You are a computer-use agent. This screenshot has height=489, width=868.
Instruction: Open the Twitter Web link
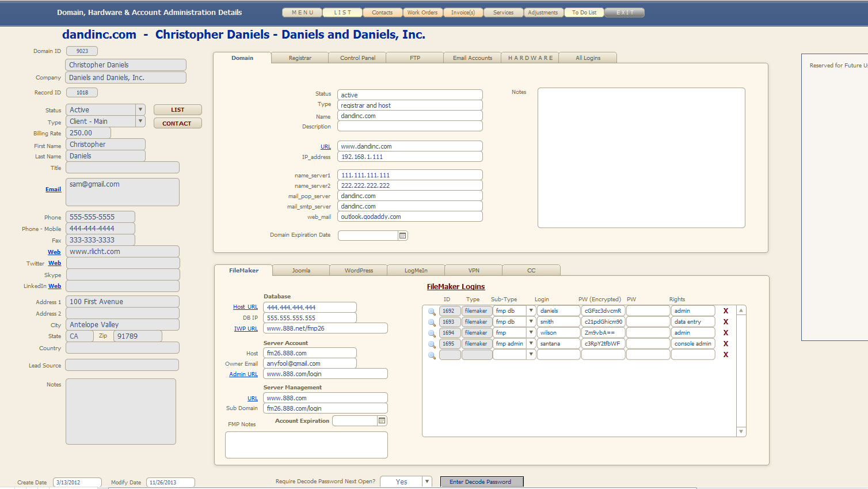[x=55, y=263]
